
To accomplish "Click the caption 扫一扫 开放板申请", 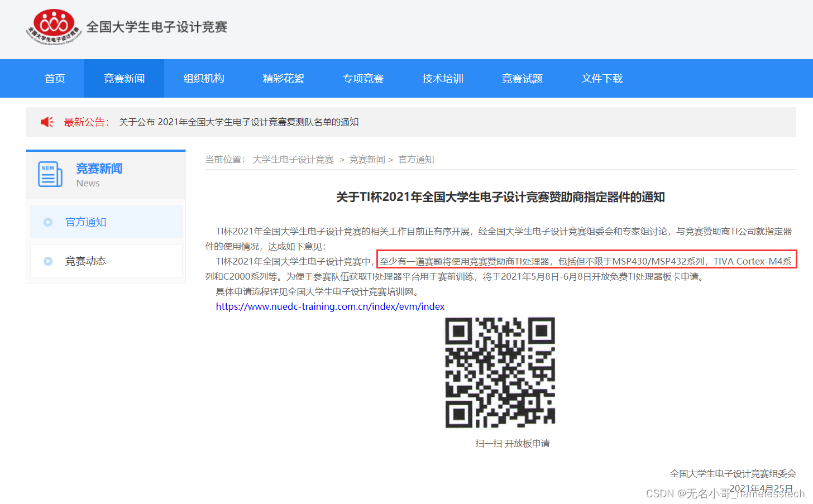I will [x=513, y=443].
